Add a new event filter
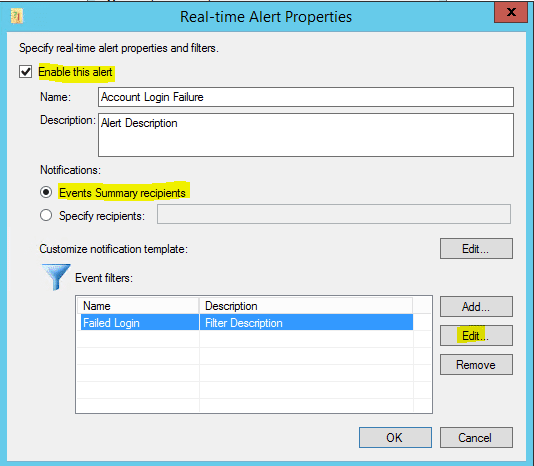This screenshot has height=466, width=534. coord(476,307)
